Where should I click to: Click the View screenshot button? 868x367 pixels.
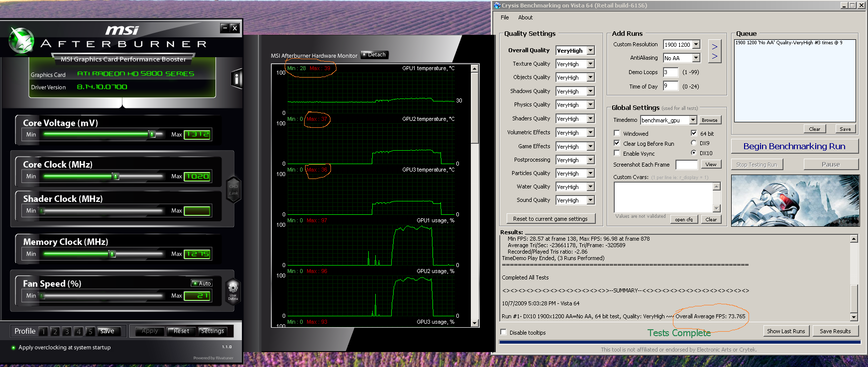pyautogui.click(x=711, y=165)
